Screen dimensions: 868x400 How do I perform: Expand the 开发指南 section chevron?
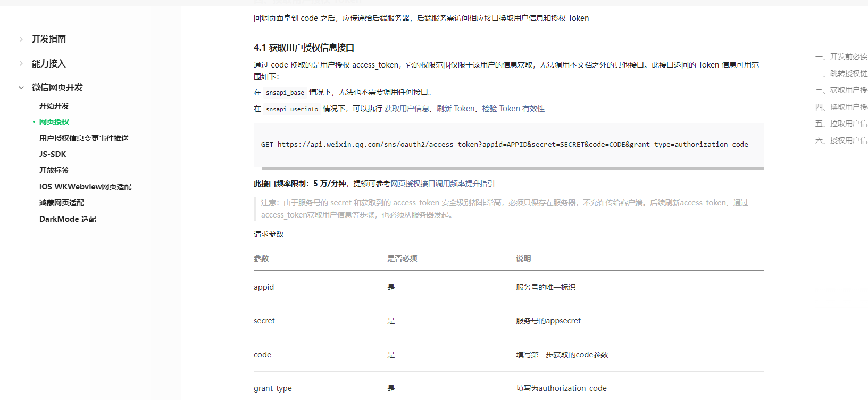coord(21,39)
